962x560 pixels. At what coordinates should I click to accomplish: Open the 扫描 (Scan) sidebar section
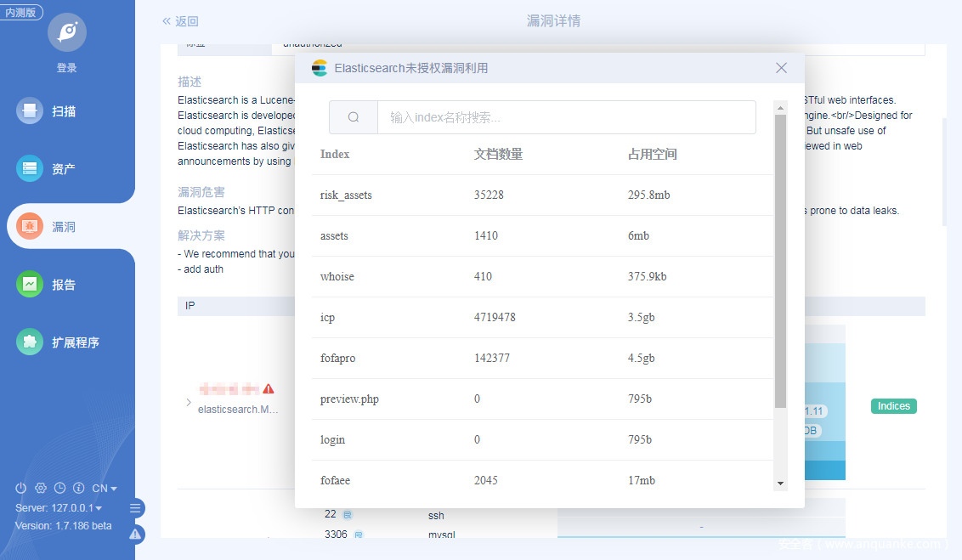(47, 111)
